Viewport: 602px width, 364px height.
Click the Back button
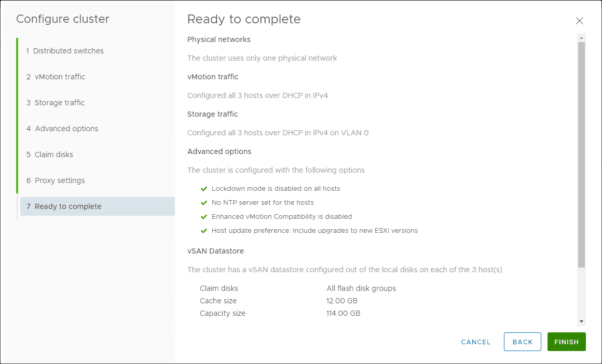click(x=523, y=342)
